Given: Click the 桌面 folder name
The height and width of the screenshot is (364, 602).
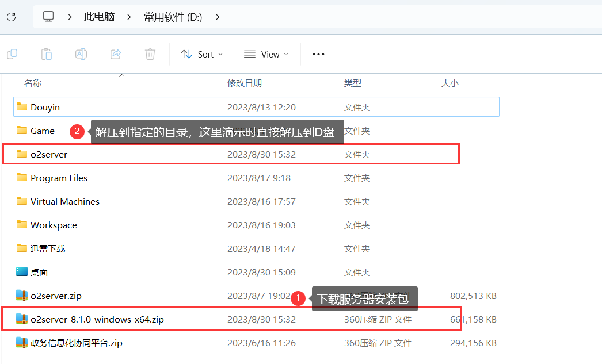Looking at the screenshot, I should coord(39,273).
